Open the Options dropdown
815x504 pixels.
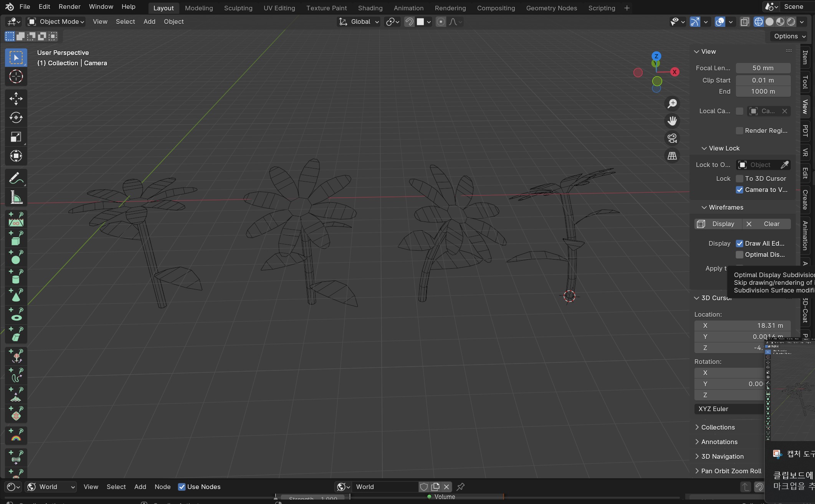(x=789, y=36)
